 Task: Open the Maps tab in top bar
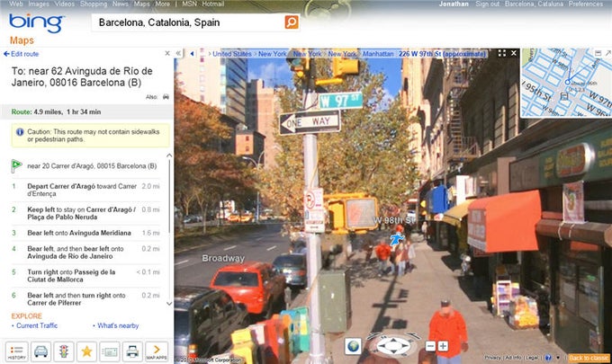(x=141, y=4)
